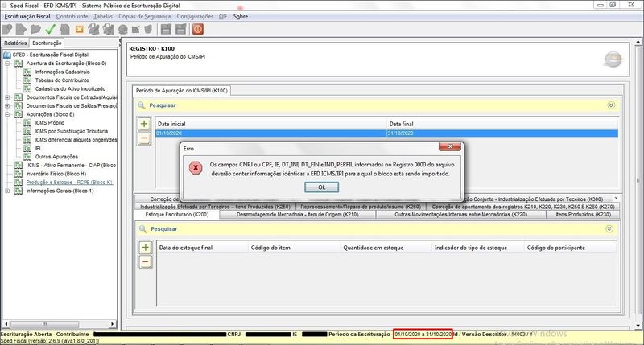Viewport: 644px width, 345px height.
Task: Select ICMS por Substituição Tributária tree item
Action: point(72,131)
